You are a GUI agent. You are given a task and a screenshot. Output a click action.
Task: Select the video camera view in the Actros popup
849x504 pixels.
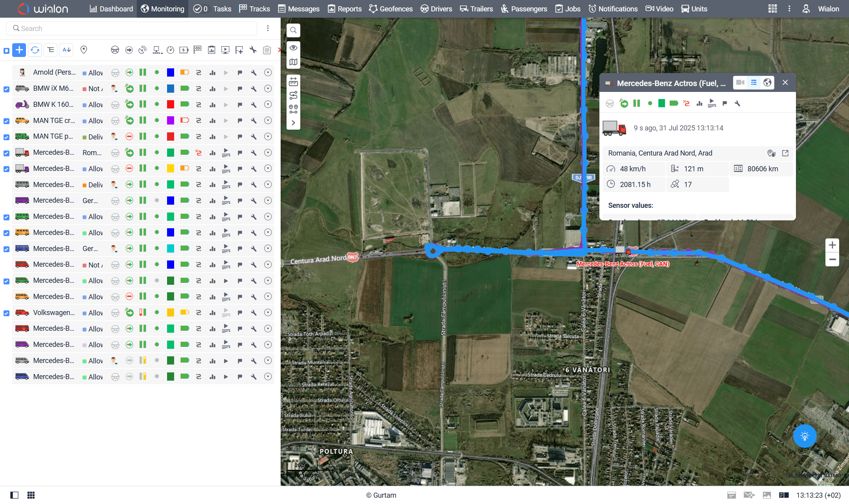tap(741, 82)
